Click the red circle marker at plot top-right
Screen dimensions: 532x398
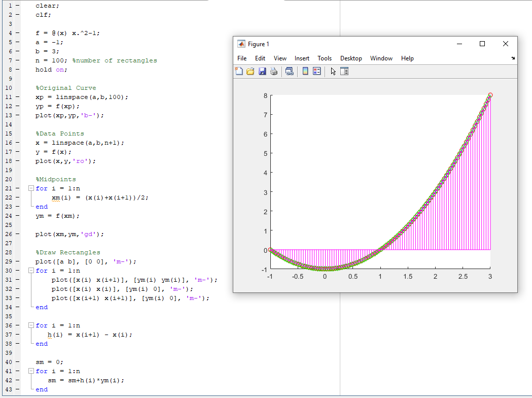490,95
